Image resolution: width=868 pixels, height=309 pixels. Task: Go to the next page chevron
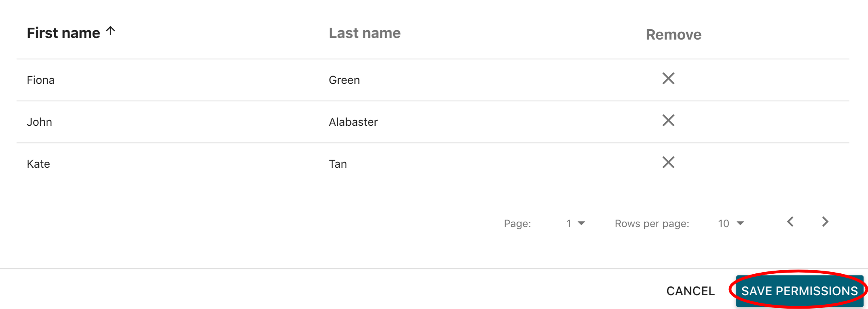[x=825, y=222]
